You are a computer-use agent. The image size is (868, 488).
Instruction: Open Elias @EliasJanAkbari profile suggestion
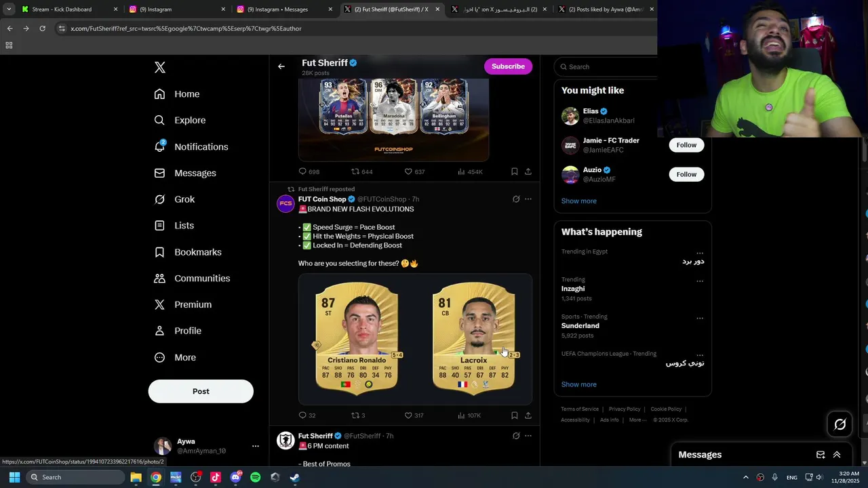pos(632,116)
